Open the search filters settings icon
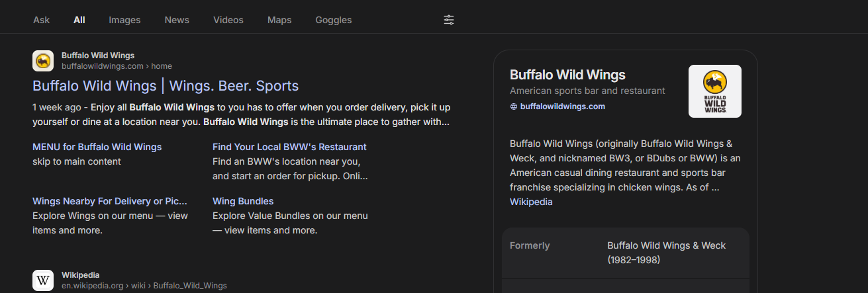This screenshot has height=293, width=868. point(449,20)
